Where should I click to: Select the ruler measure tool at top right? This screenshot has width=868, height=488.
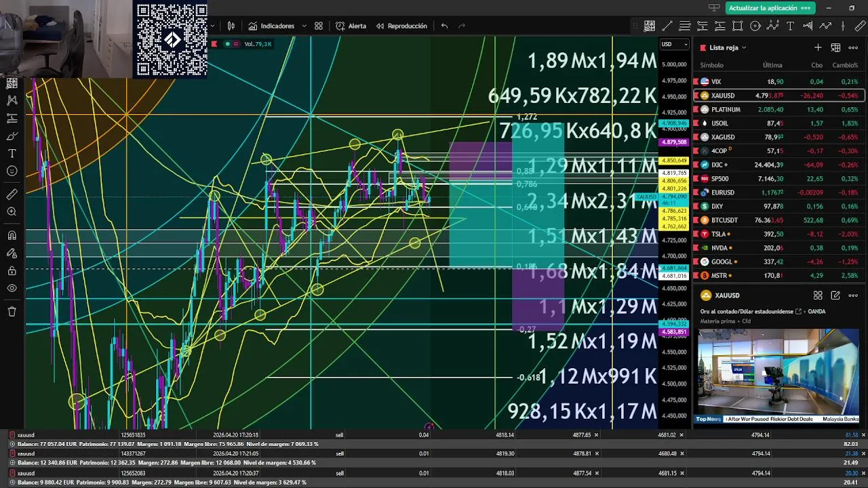coord(861,26)
